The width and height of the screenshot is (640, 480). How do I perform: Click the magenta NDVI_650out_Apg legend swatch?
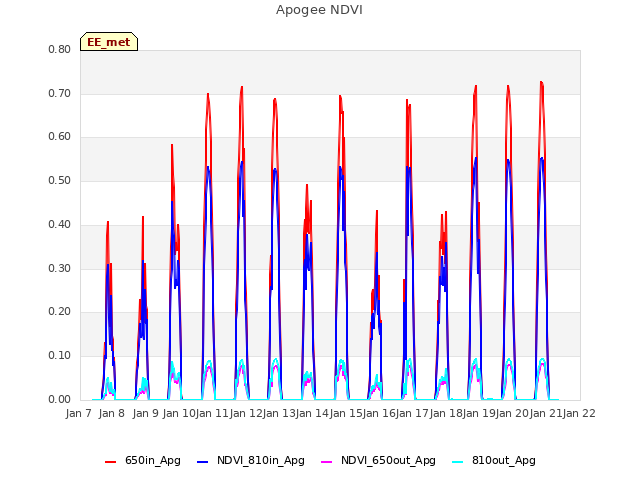tap(327, 462)
